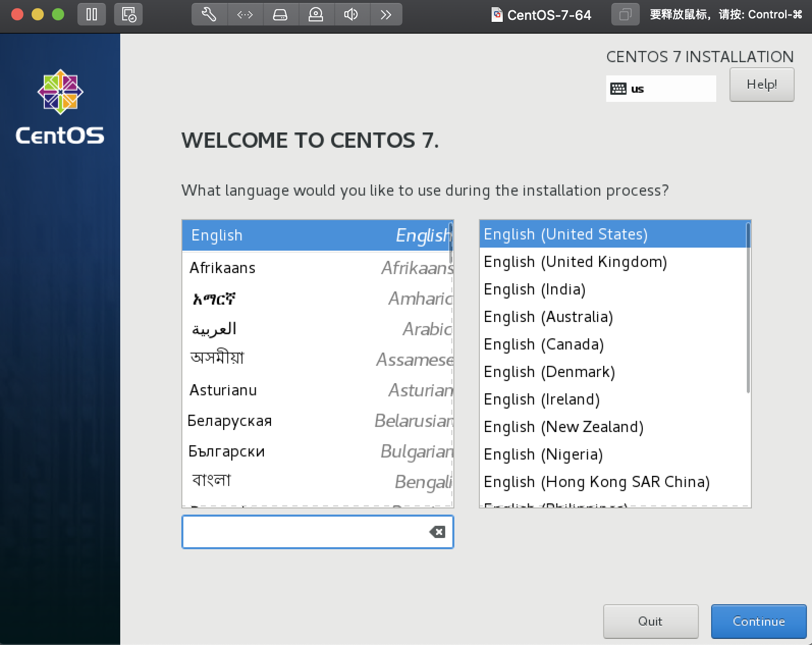Focus the language search box
The width and height of the screenshot is (812, 645).
pos(317,532)
